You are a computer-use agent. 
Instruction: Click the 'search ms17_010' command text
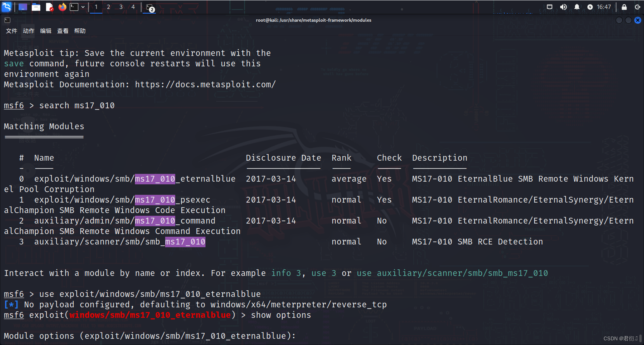[x=77, y=106]
